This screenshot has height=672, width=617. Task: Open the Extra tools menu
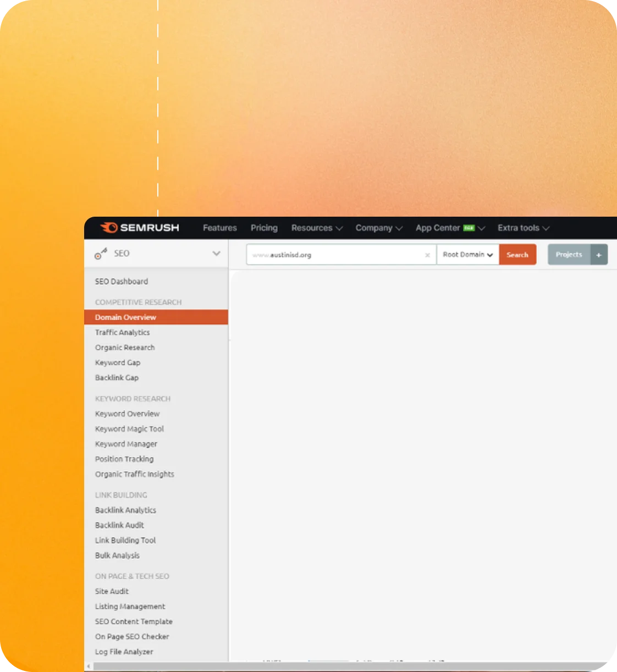tap(523, 228)
